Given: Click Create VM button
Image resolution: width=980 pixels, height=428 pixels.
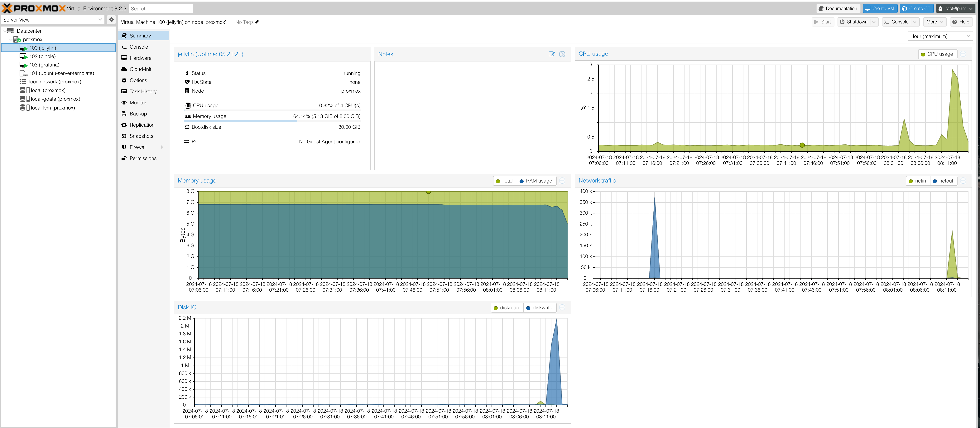Looking at the screenshot, I should 880,8.
